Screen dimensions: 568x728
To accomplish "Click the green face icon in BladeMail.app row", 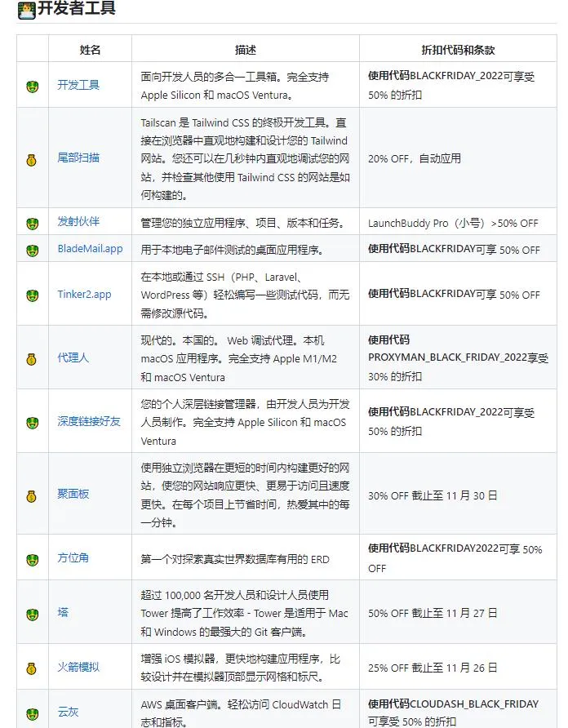I will [32, 251].
